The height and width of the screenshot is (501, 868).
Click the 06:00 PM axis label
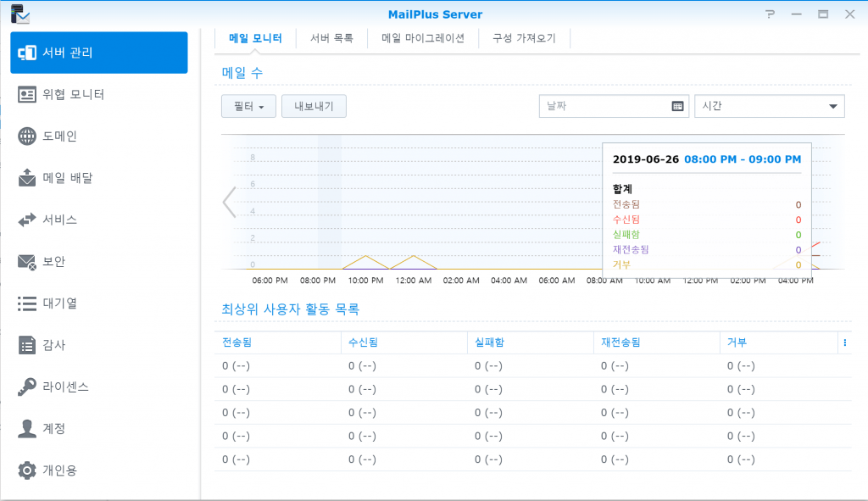[x=270, y=281]
